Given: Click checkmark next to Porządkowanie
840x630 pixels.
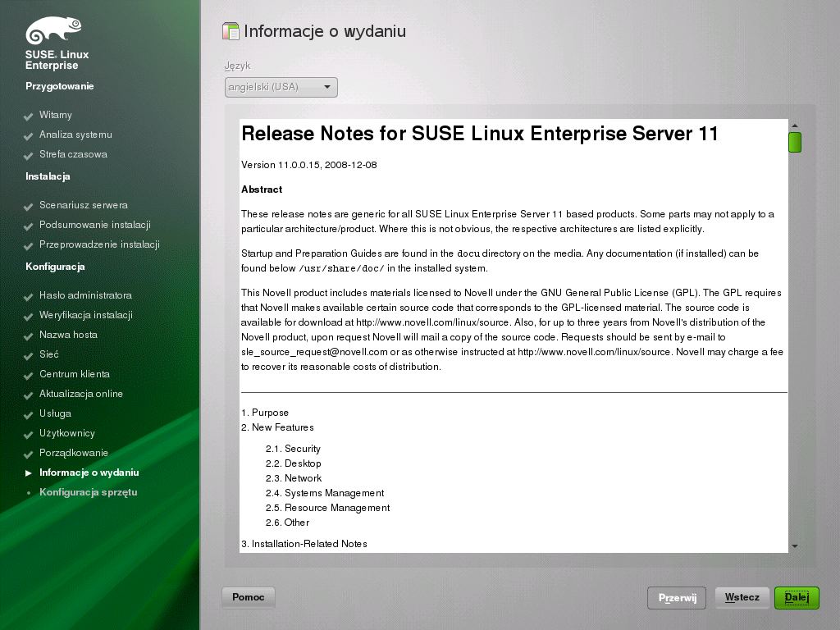Looking at the screenshot, I should (x=29, y=454).
